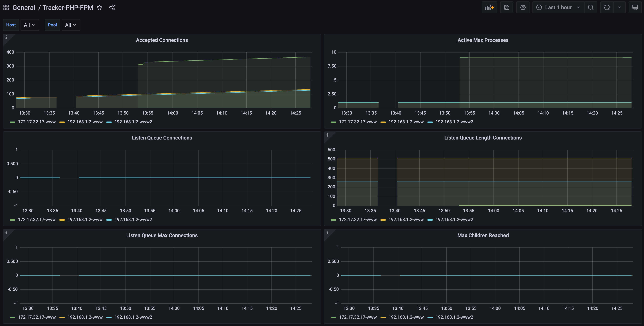The height and width of the screenshot is (326, 644).
Task: Open dashboard settings gear
Action: (x=523, y=8)
